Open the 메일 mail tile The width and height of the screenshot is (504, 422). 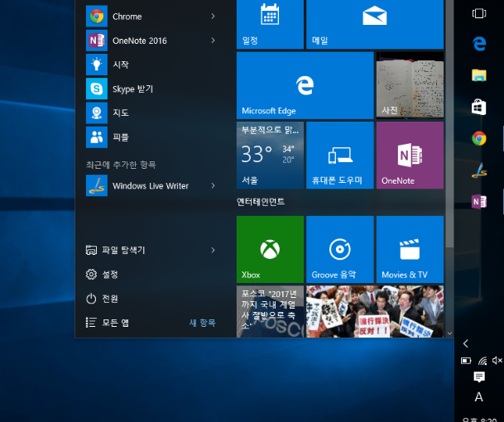[x=375, y=24]
